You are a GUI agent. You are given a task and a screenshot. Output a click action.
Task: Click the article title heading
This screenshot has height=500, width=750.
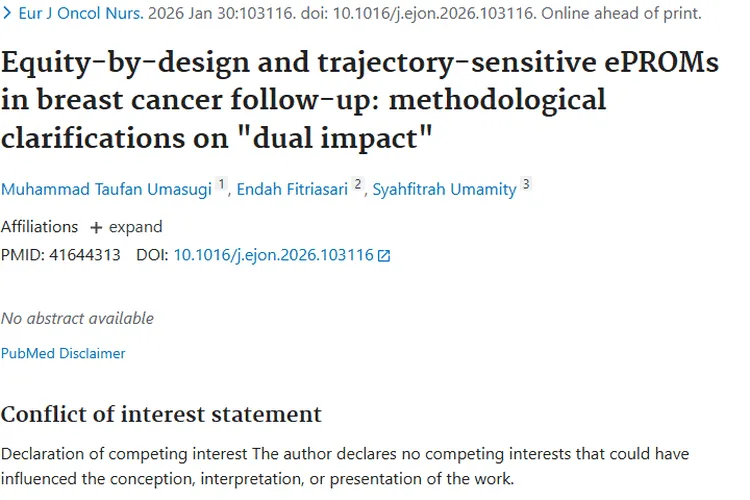coord(359,100)
